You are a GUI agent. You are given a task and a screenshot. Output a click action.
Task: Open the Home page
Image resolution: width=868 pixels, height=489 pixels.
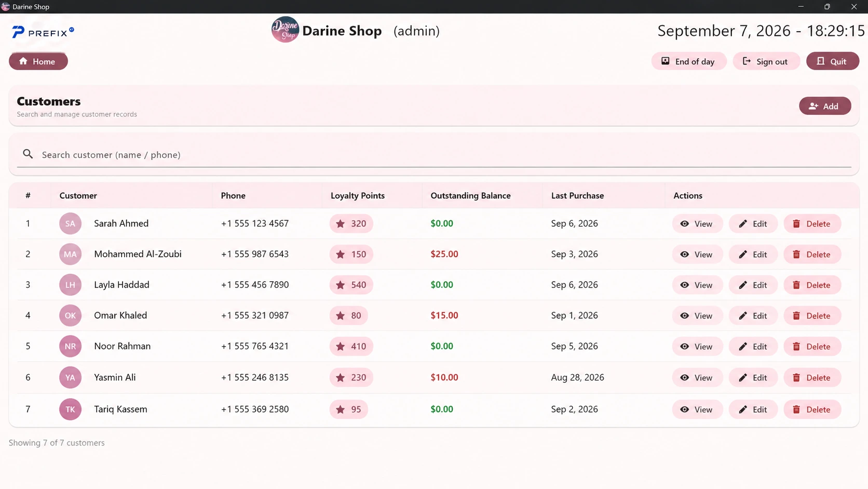pyautogui.click(x=38, y=61)
